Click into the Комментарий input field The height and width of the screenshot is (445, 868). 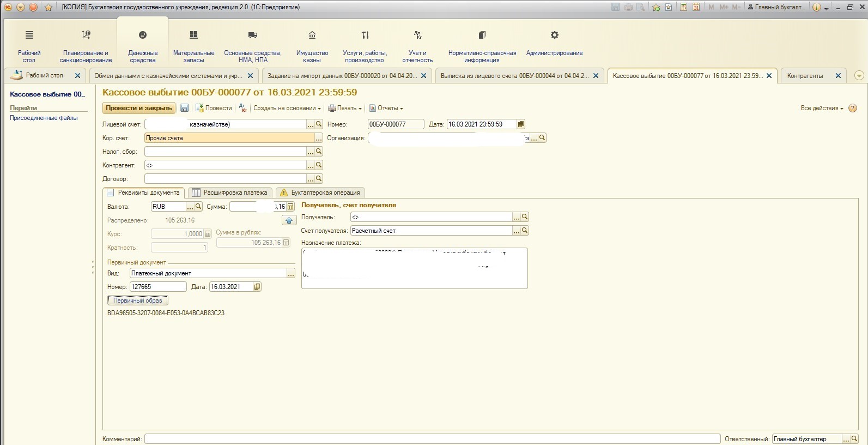coord(432,439)
